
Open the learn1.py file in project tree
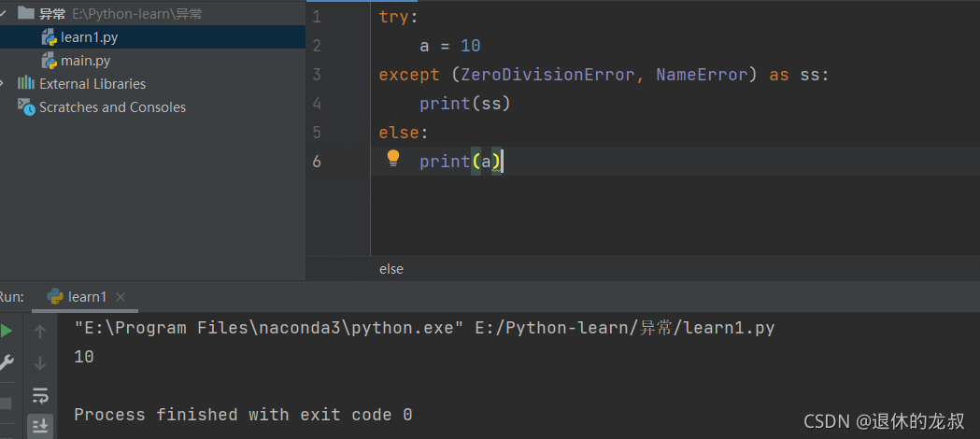[89, 37]
